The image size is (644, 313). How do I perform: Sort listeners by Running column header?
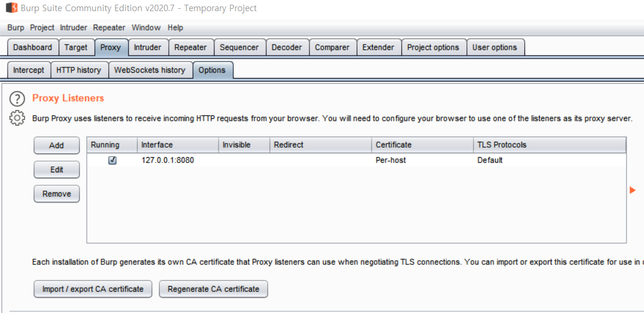[x=112, y=145]
